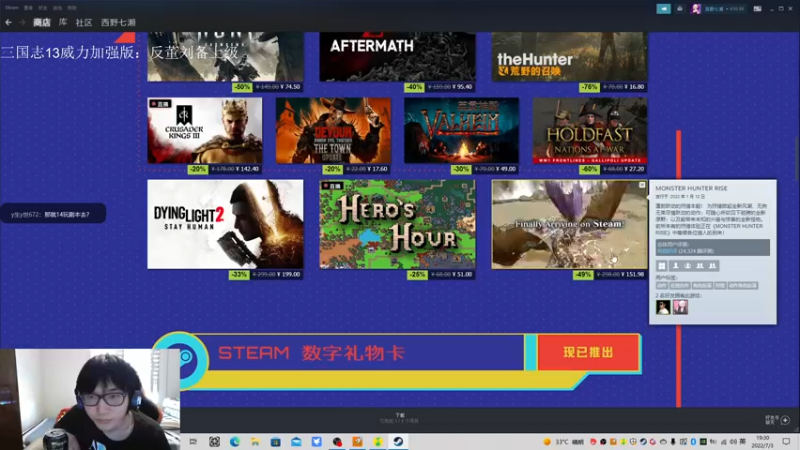Screen dimensions: 800x450
Task: Open the Steam menu in menu bar
Action: pos(11,8)
